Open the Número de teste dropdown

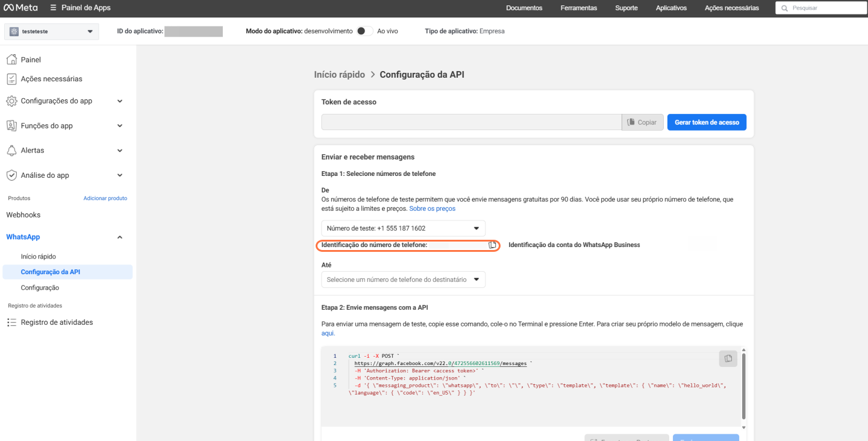pos(403,228)
